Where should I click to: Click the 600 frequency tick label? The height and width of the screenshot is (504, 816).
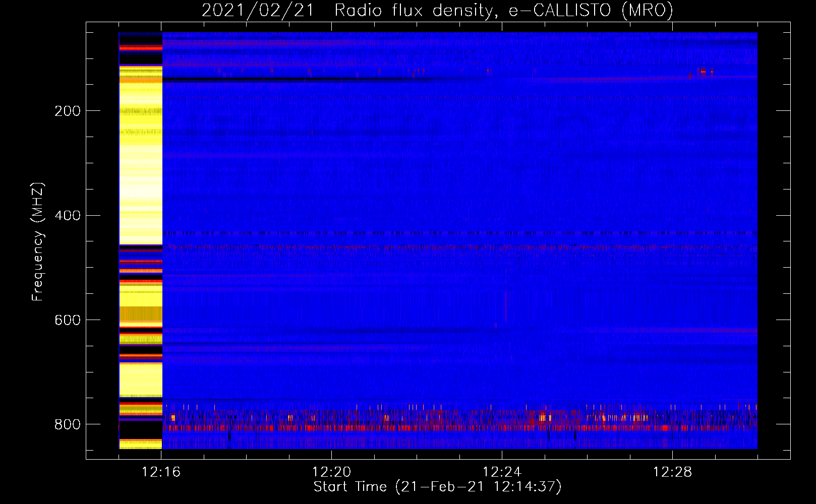68,320
